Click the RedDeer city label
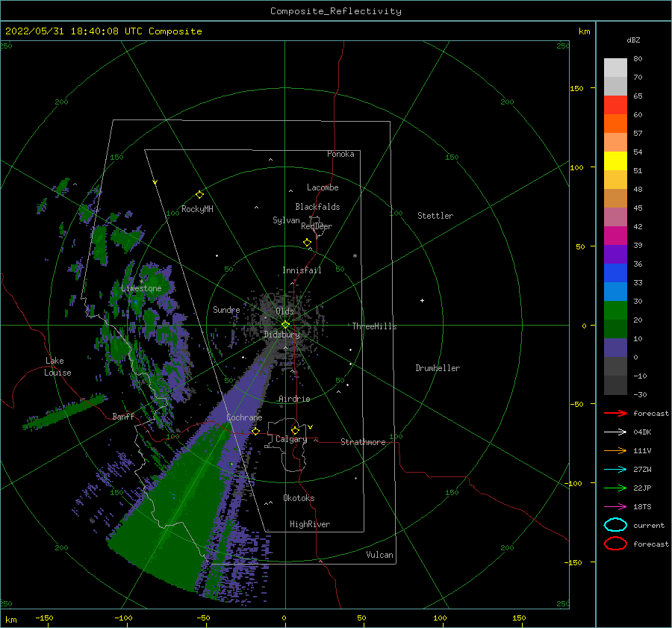 point(317,226)
